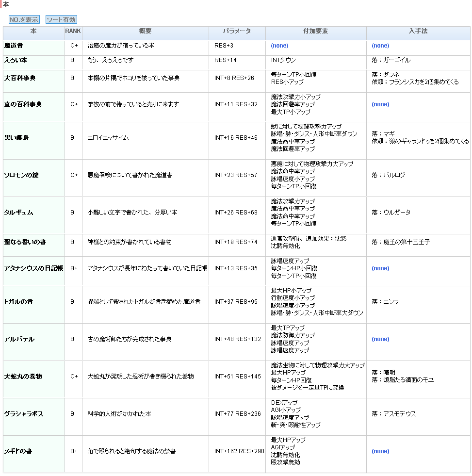Select the タルギュム book name cell
The width and height of the screenshot is (472, 476).
click(19, 213)
